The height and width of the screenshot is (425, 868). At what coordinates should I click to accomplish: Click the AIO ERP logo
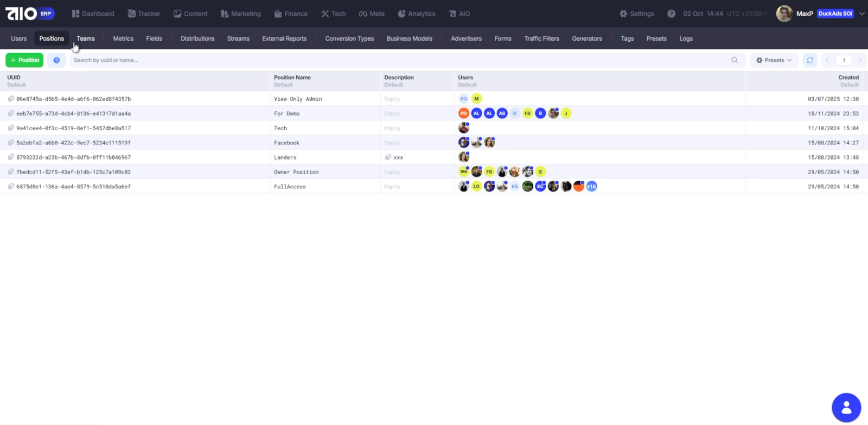tap(30, 14)
